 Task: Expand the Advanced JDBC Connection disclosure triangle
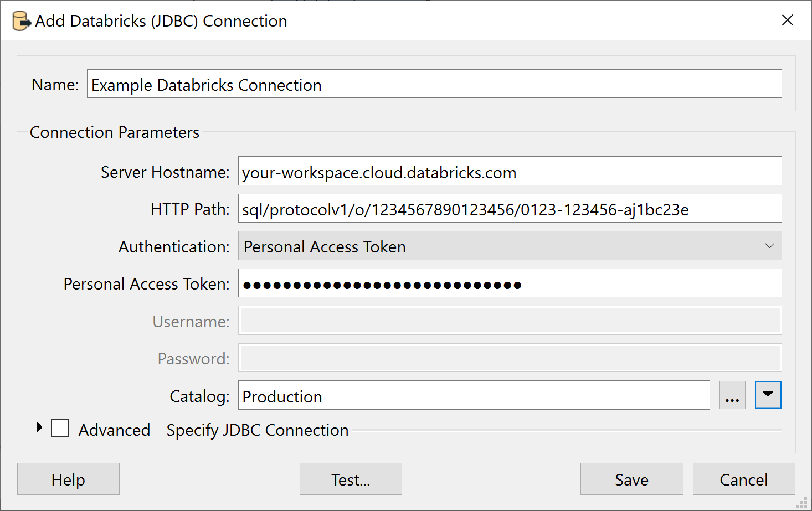point(39,427)
